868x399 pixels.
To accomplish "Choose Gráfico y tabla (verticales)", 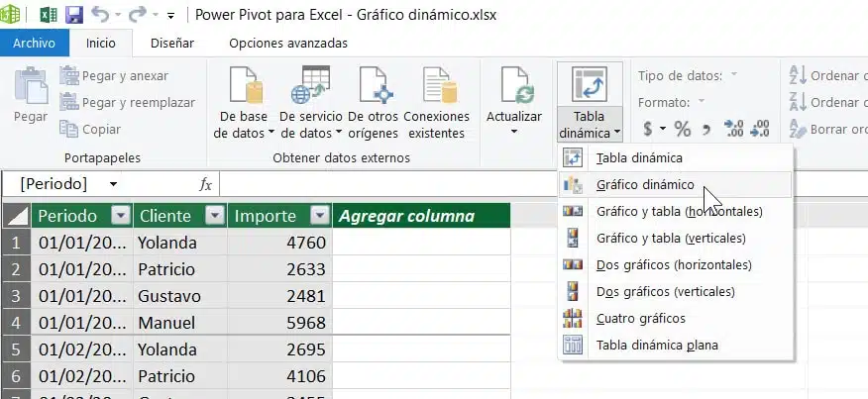I will tap(676, 238).
